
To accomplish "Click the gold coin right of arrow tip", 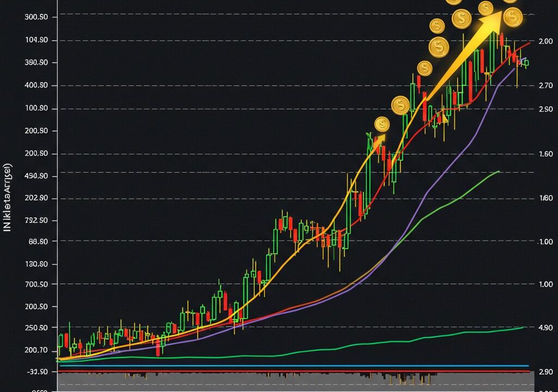I will (x=513, y=17).
